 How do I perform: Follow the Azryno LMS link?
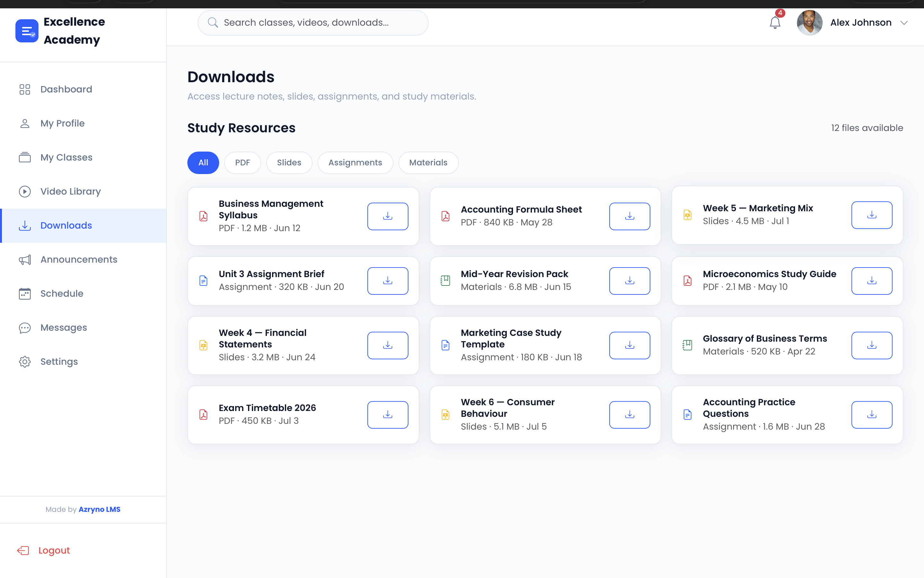point(99,509)
